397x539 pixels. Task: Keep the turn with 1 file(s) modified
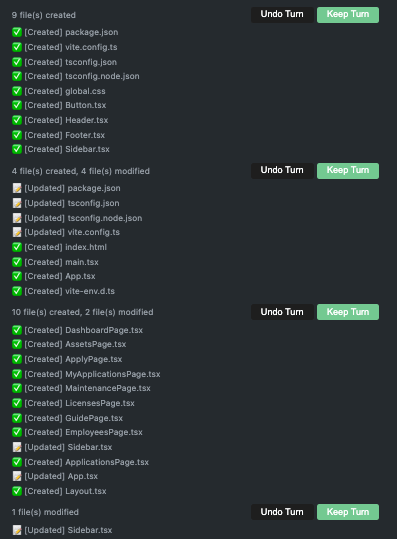tap(348, 512)
